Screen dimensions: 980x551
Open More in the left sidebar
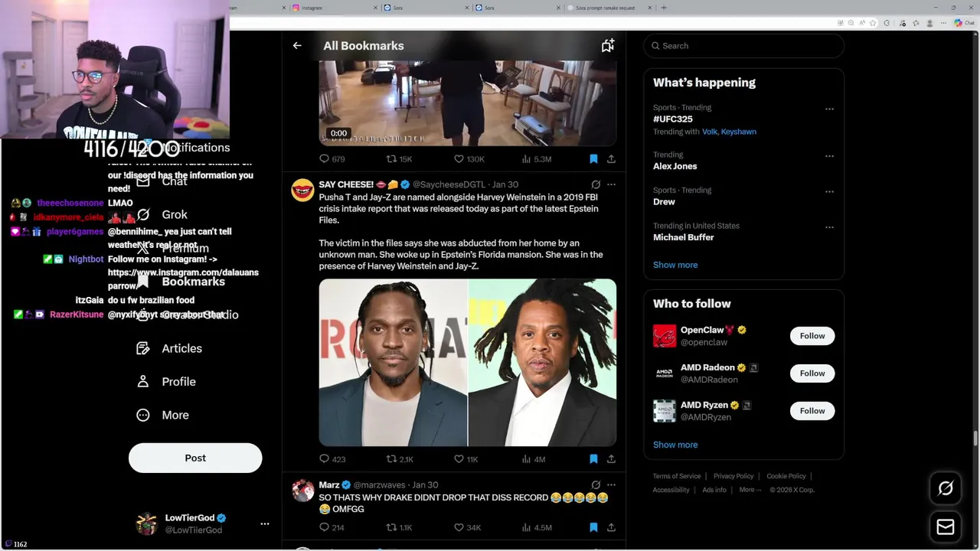(x=162, y=415)
